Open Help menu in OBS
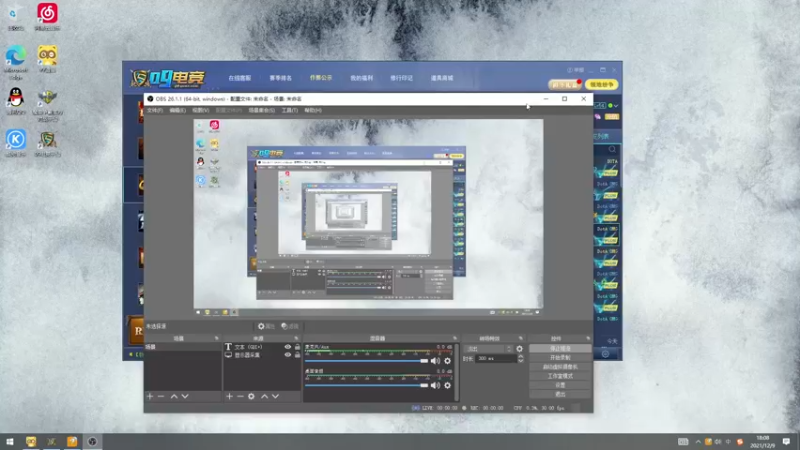Viewport: 800px width, 450px height. click(x=313, y=110)
